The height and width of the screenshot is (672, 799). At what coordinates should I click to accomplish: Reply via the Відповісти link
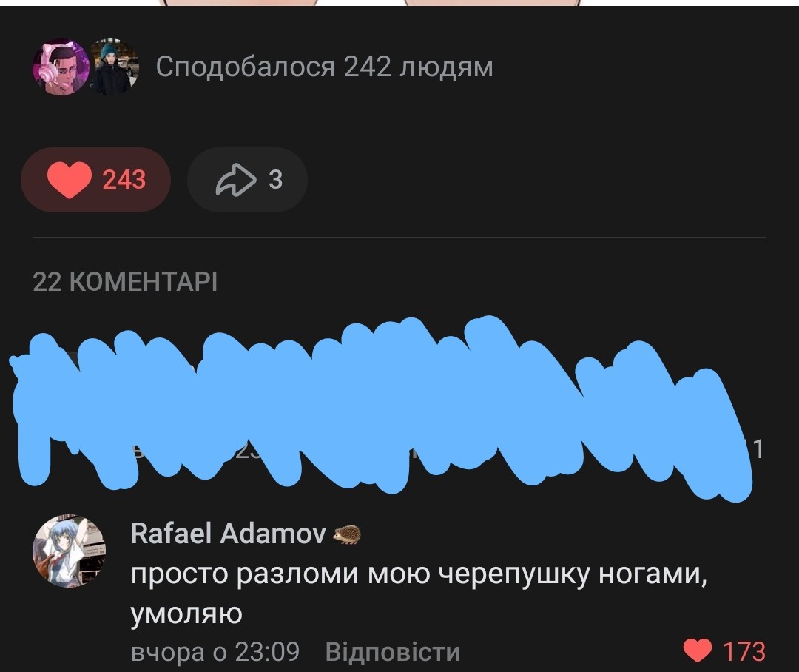pos(392,651)
